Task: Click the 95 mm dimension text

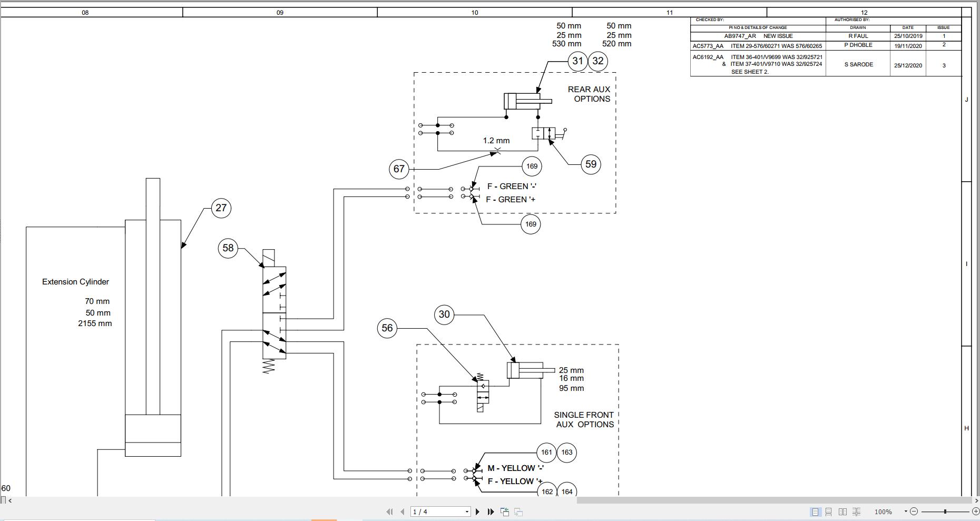Action: (572, 388)
